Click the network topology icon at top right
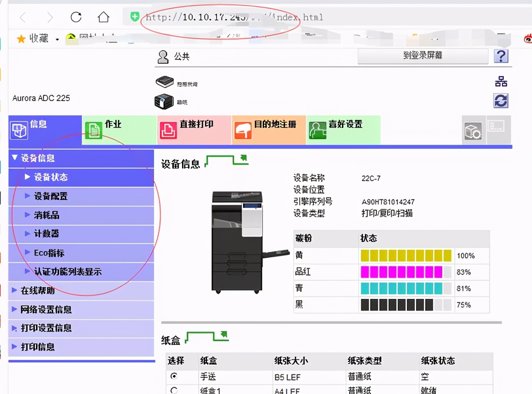The image size is (532, 394). point(500,81)
